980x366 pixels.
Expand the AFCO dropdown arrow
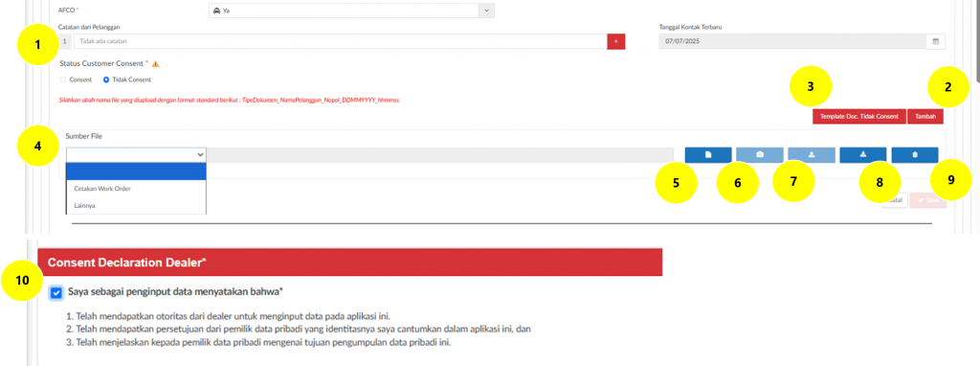click(486, 11)
